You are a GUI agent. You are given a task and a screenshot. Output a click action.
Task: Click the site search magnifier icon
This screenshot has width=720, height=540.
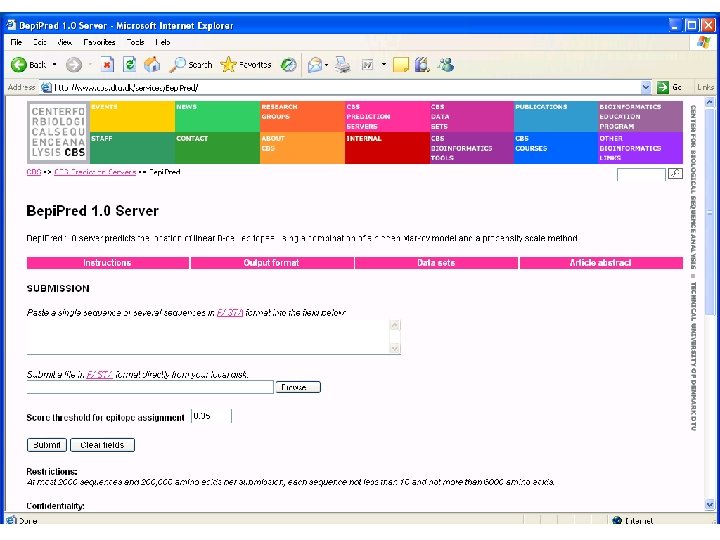(675, 174)
